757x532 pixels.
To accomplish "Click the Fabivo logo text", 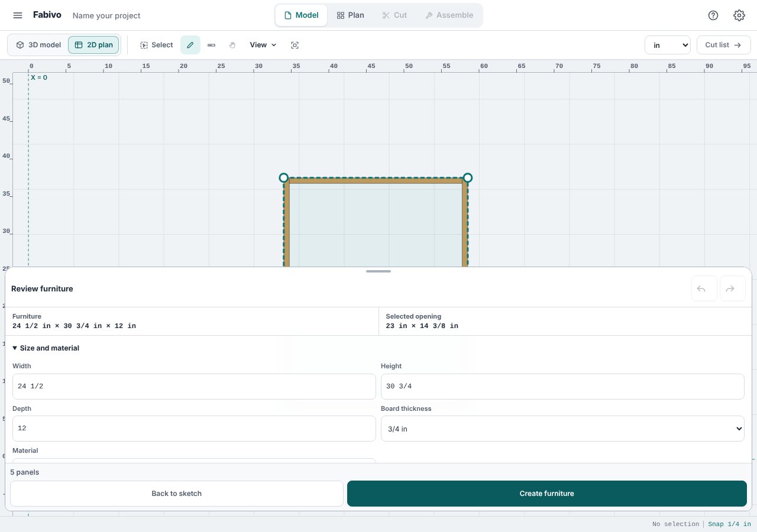I will tap(47, 15).
